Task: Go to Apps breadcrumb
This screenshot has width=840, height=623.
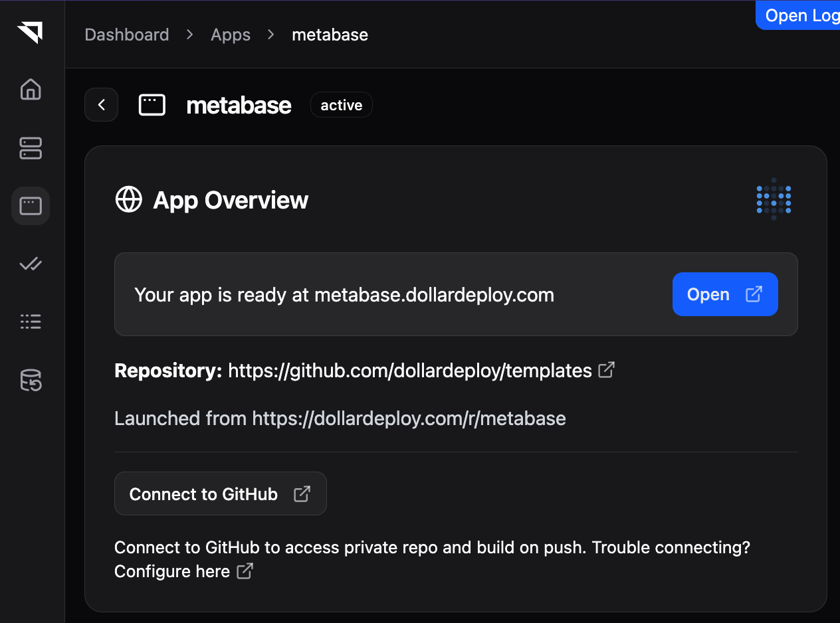Action: point(231,35)
